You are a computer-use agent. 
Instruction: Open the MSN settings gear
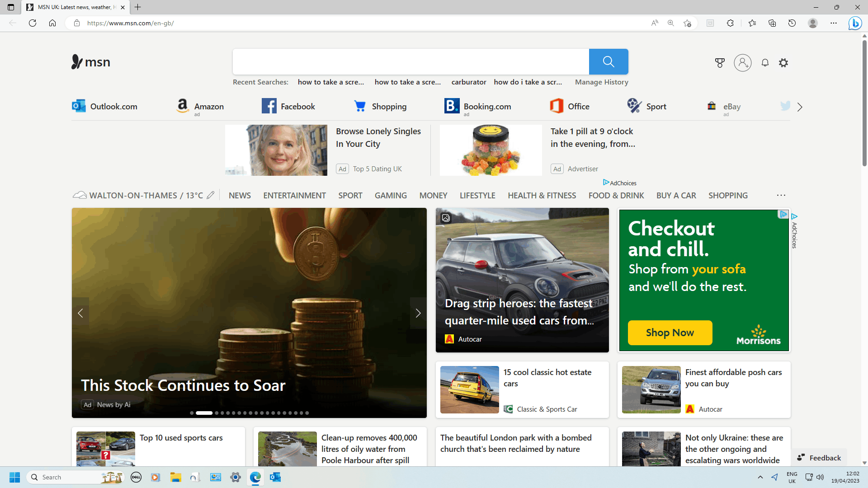click(783, 62)
